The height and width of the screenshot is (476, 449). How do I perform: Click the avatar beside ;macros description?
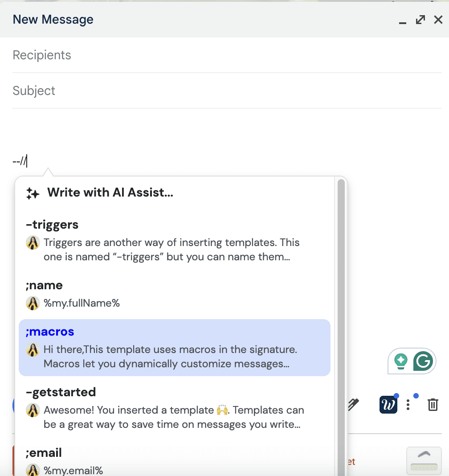click(x=33, y=350)
